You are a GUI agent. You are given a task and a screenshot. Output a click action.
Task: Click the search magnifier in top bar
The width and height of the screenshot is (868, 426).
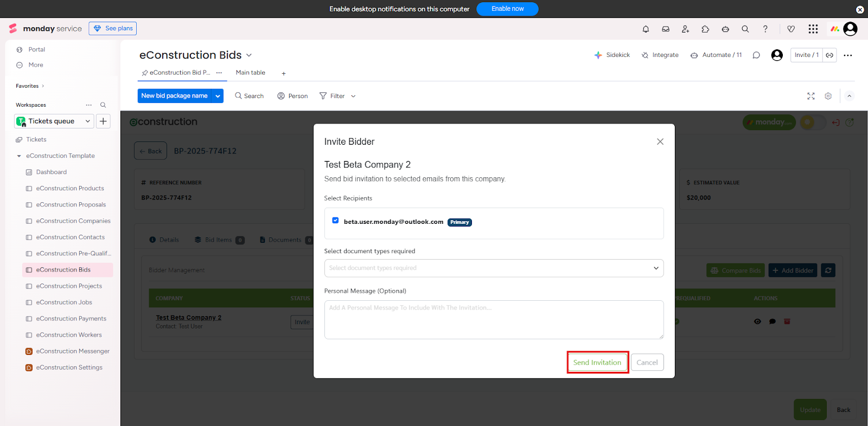(745, 29)
